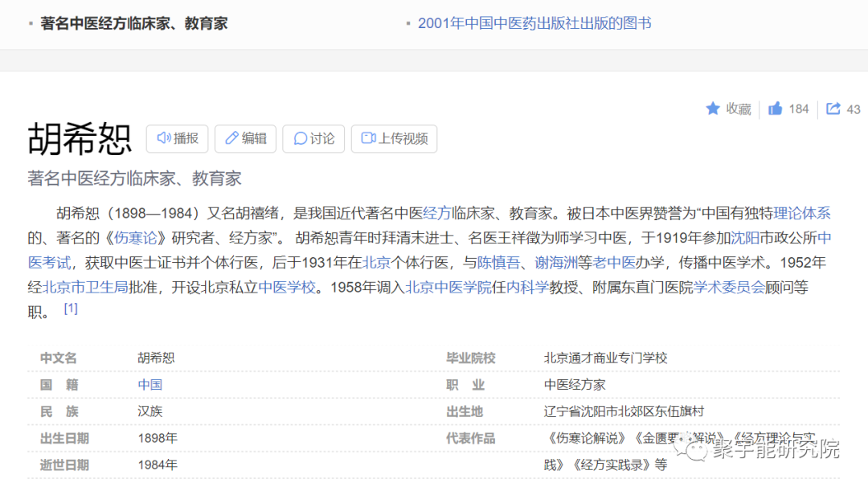Image resolution: width=868 pixels, height=487 pixels.
Task: Open the 讨论 chat icon
Action: pyautogui.click(x=301, y=138)
